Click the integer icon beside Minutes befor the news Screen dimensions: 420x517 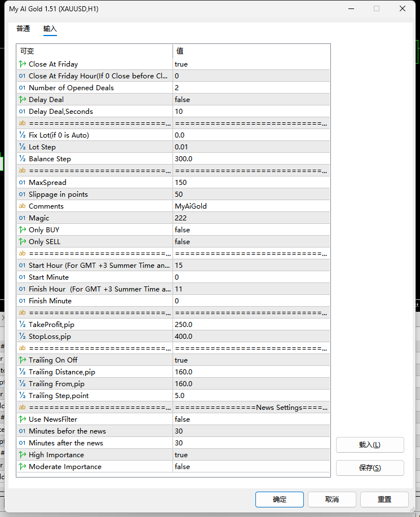[x=22, y=431]
